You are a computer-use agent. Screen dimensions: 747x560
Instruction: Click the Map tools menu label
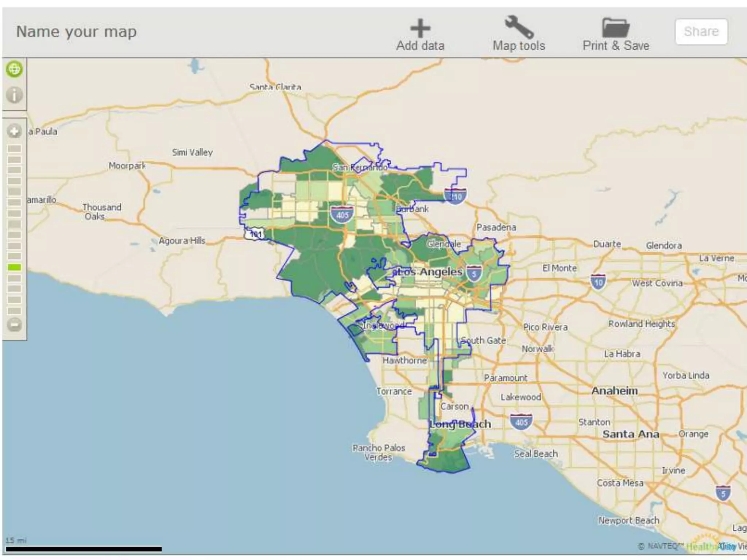click(519, 46)
